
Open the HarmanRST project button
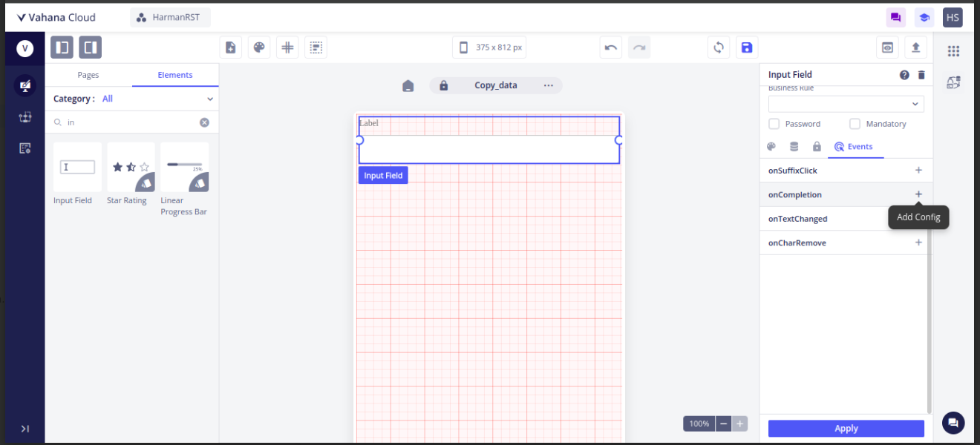coord(170,17)
